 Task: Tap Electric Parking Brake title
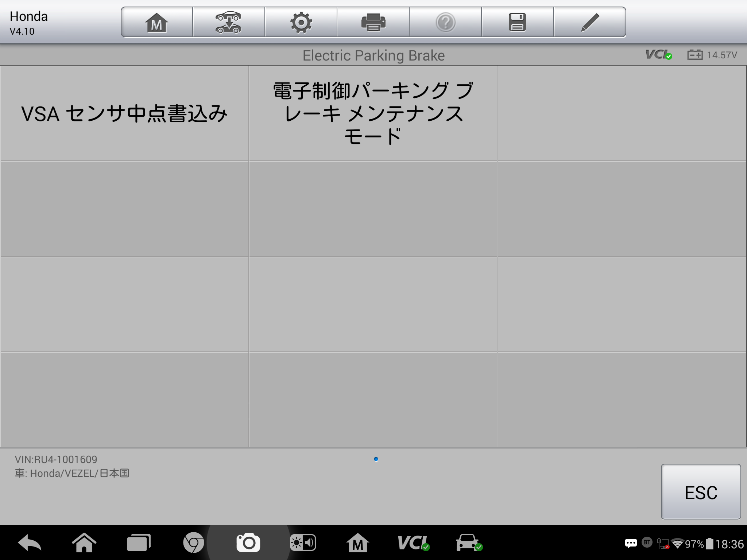pyautogui.click(x=373, y=55)
